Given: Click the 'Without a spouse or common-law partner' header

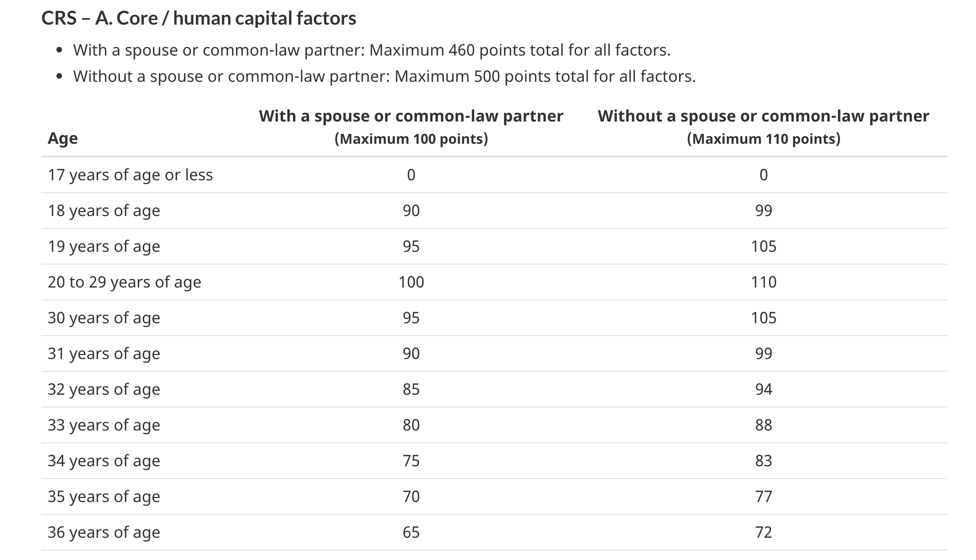Looking at the screenshot, I should tap(763, 116).
